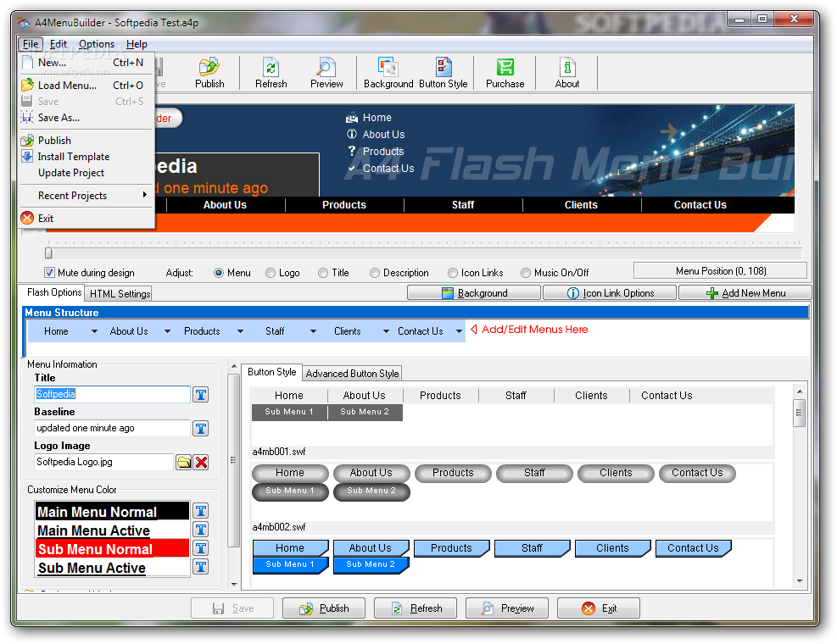Toggle Mute during design checkbox
837x644 pixels.
pyautogui.click(x=49, y=273)
